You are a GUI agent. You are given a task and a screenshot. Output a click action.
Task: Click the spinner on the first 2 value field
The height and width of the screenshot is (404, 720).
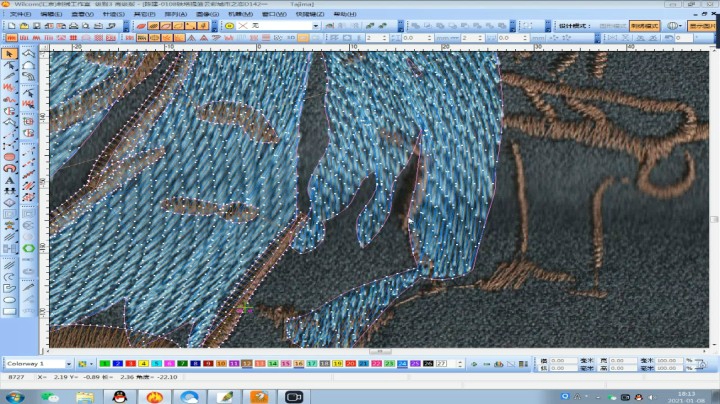point(385,38)
